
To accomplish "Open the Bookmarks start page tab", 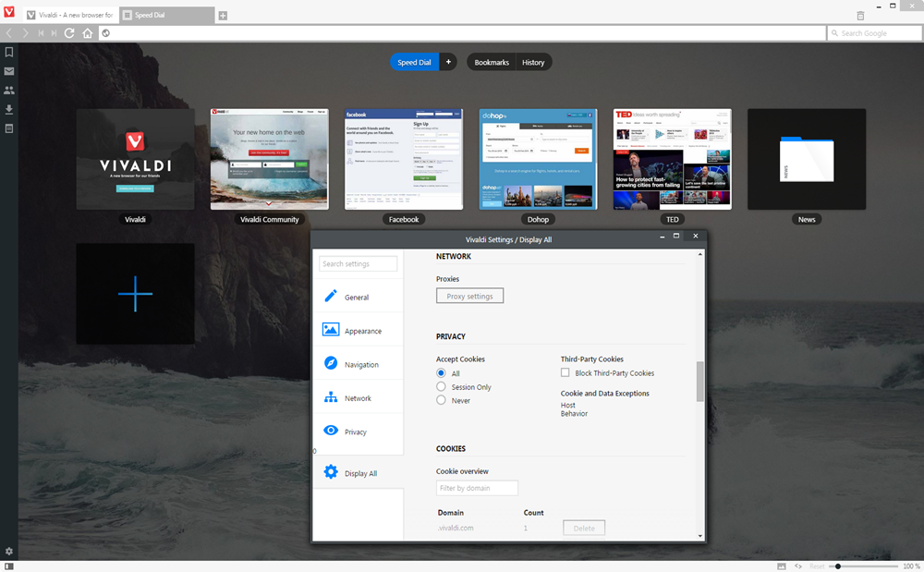I will click(x=492, y=62).
